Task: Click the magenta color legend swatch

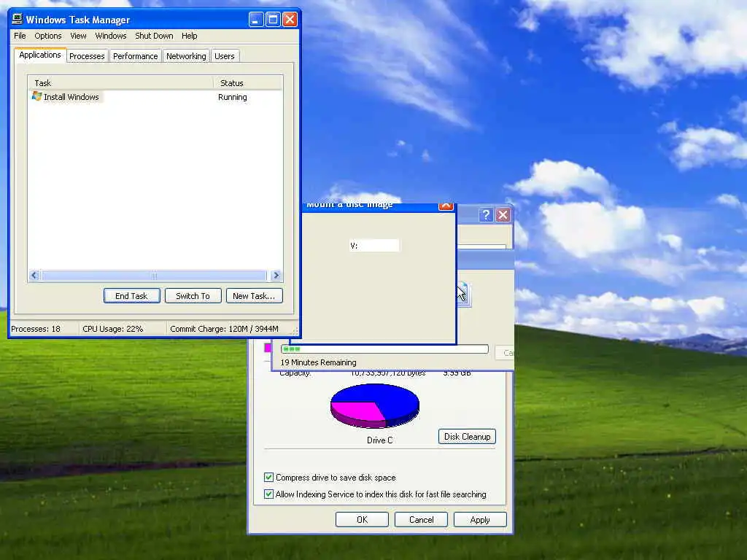Action: (268, 348)
